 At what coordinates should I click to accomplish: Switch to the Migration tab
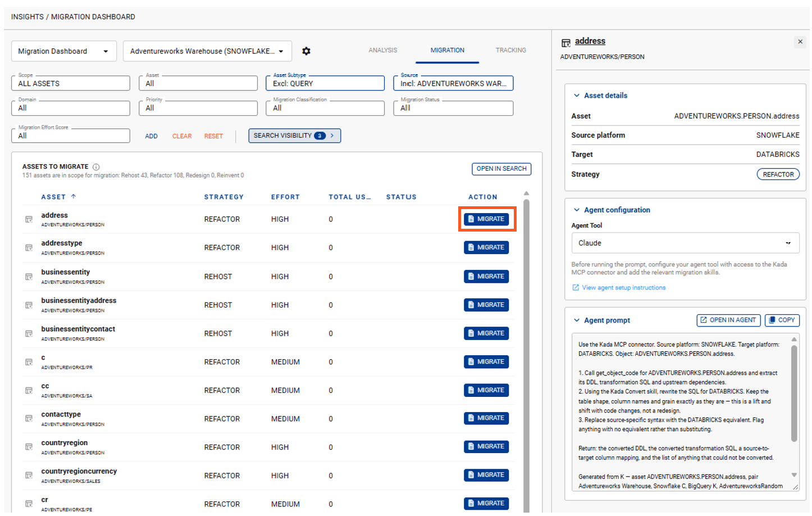tap(448, 51)
